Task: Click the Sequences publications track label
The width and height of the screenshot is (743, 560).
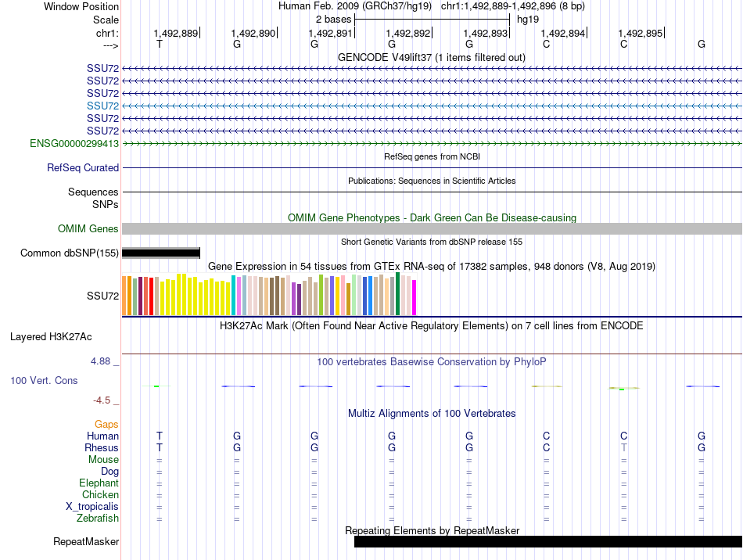Action: 93,192
